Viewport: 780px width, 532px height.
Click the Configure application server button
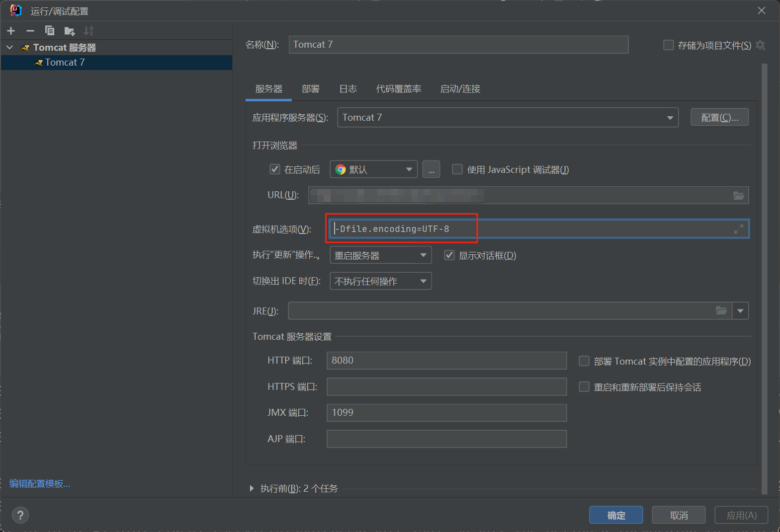(719, 118)
